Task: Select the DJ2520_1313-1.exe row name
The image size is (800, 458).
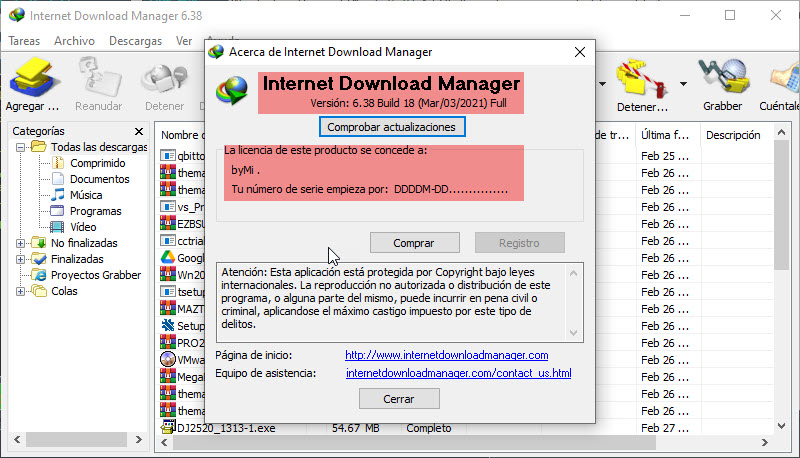Action: (226, 428)
